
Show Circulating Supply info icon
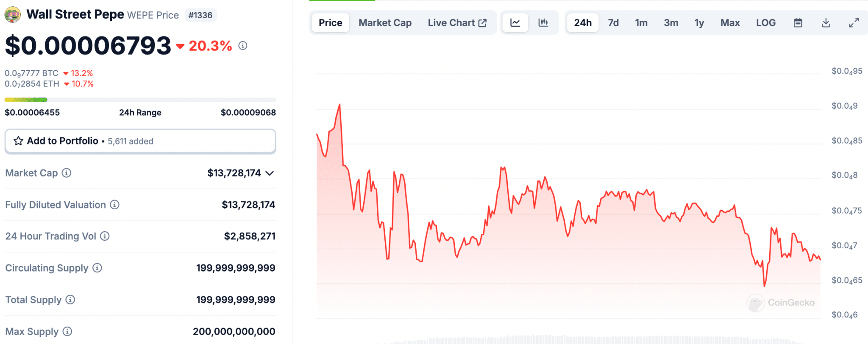click(x=97, y=268)
